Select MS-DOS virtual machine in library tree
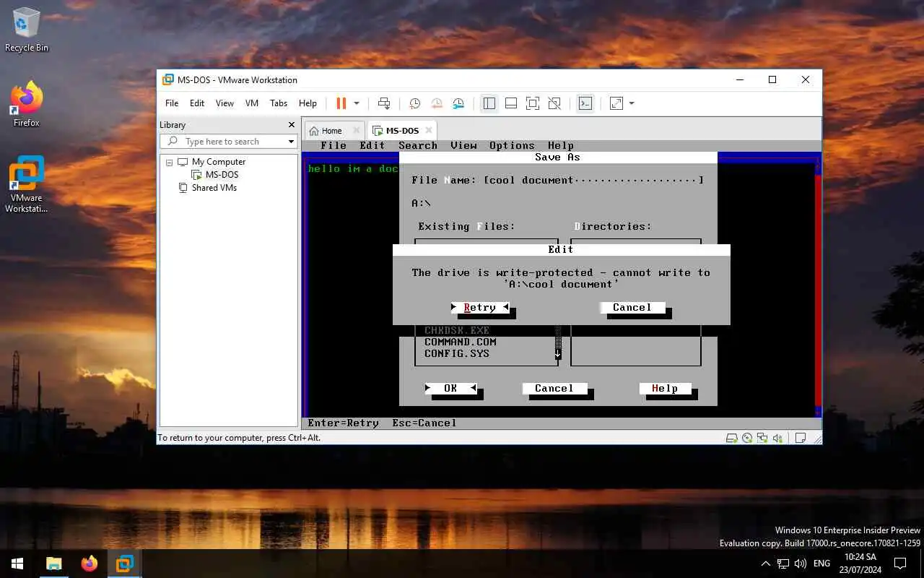The image size is (924, 578). pos(222,175)
